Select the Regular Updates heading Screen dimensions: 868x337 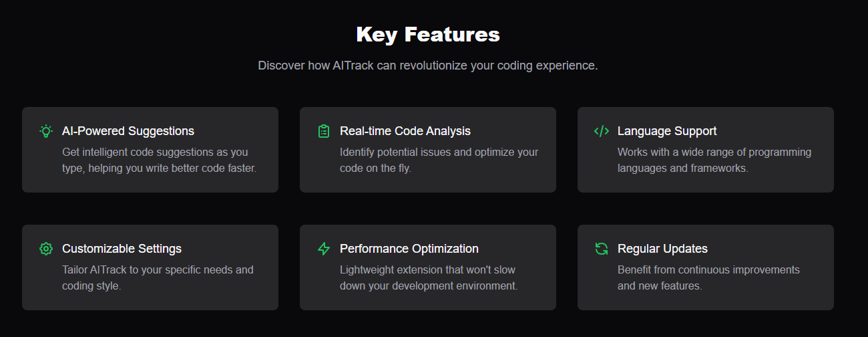pyautogui.click(x=662, y=249)
